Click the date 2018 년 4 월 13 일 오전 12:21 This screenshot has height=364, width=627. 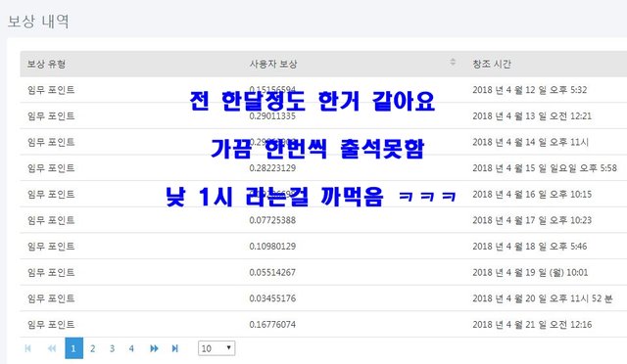tap(532, 116)
